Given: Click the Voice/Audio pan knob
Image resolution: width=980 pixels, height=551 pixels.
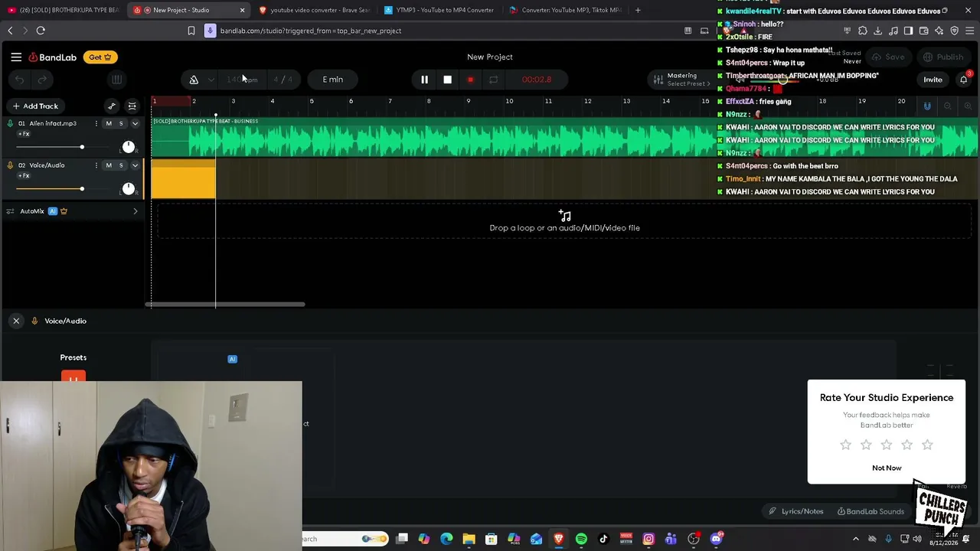Looking at the screenshot, I should click(x=128, y=188).
